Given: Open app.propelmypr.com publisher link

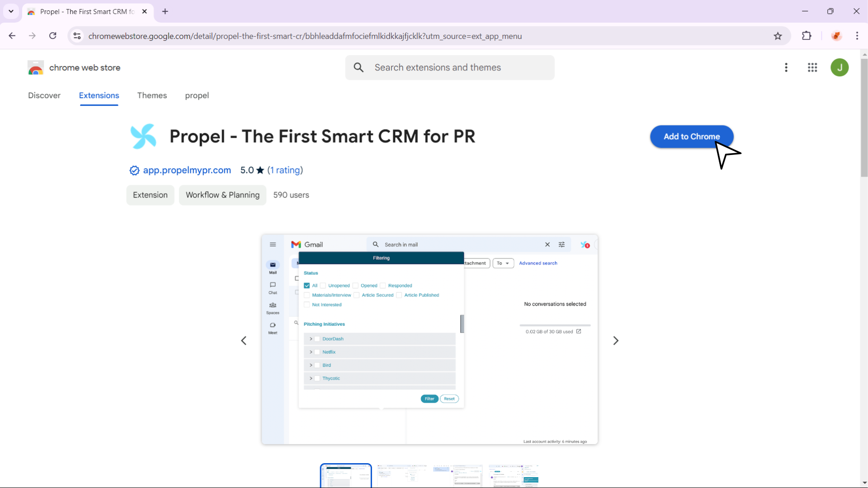Looking at the screenshot, I should coord(187,170).
